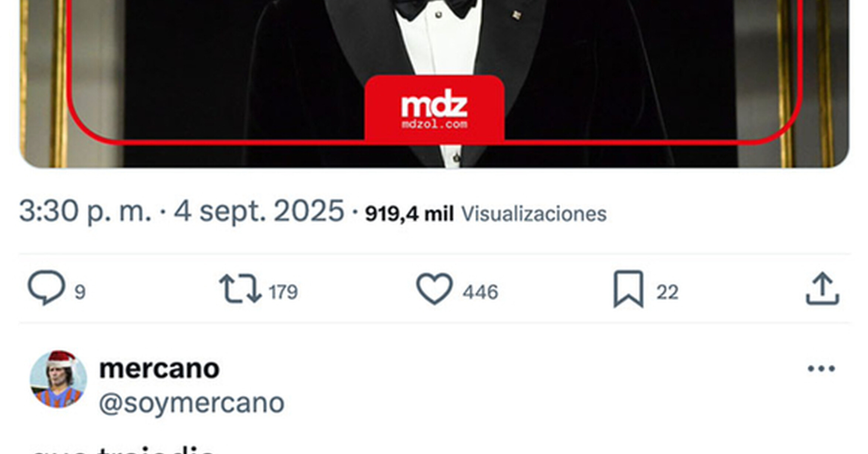
Task: Open the mercano display name link
Action: pos(160,368)
